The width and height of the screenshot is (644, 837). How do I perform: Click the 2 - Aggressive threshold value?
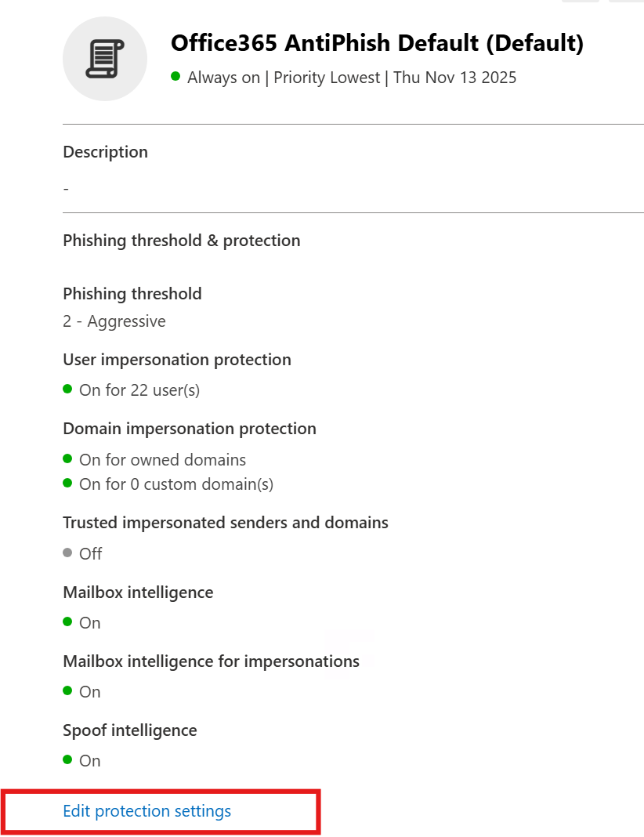click(x=114, y=321)
